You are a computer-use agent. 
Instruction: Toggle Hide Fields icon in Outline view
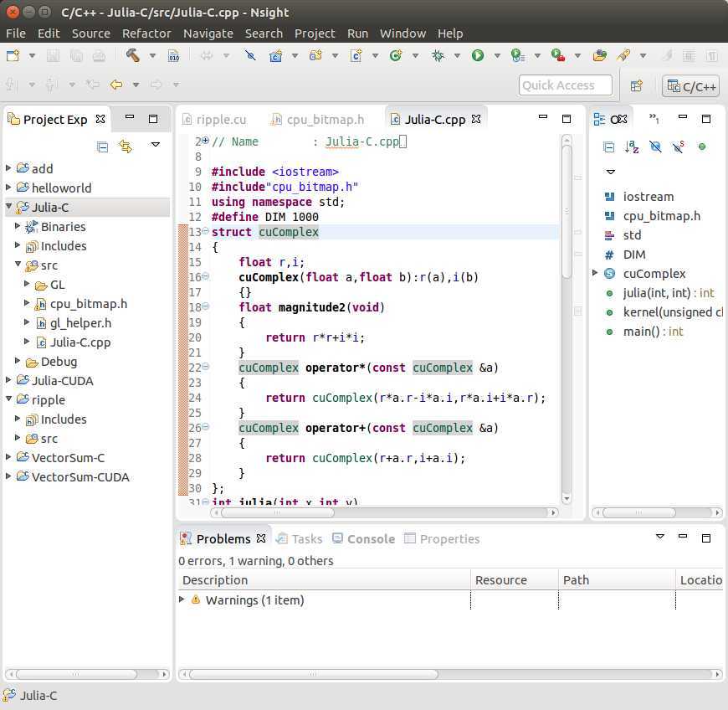[655, 147]
